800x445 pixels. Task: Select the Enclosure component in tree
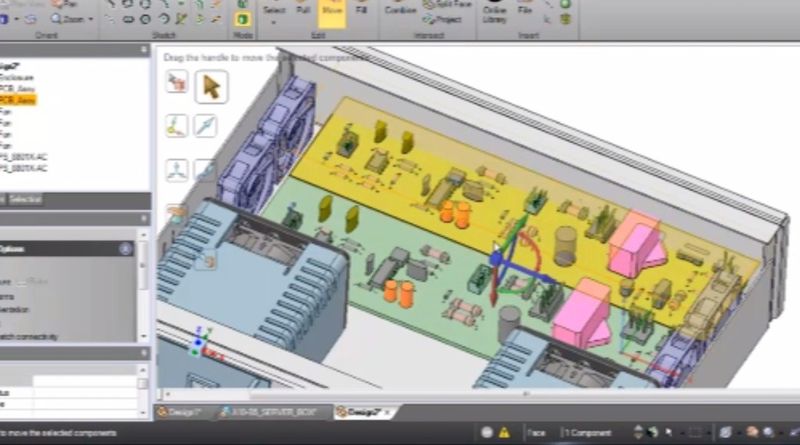point(16,78)
